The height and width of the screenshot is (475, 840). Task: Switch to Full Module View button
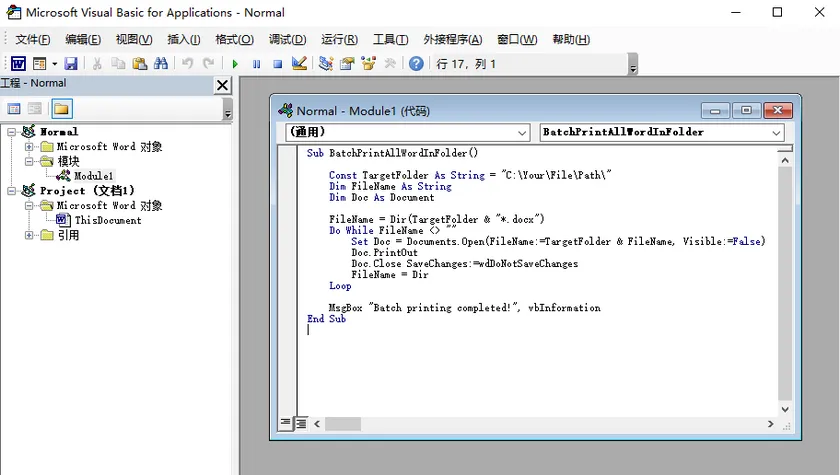point(301,424)
